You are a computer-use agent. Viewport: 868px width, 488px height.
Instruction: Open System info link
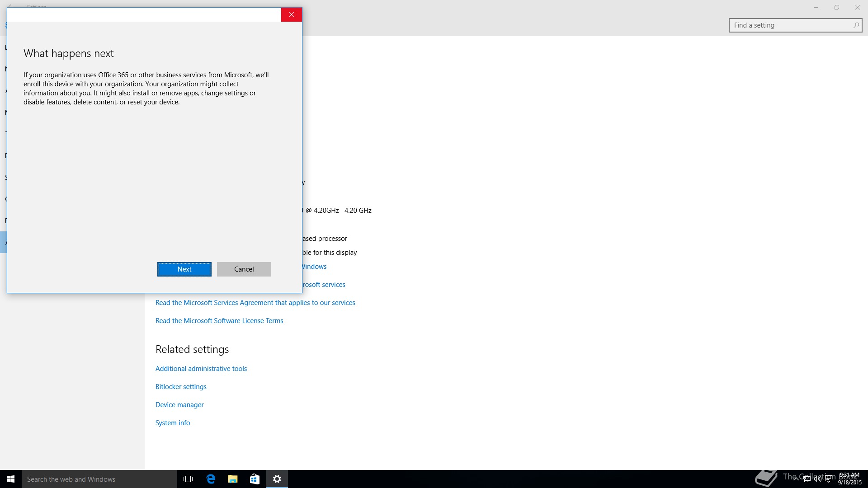173,423
